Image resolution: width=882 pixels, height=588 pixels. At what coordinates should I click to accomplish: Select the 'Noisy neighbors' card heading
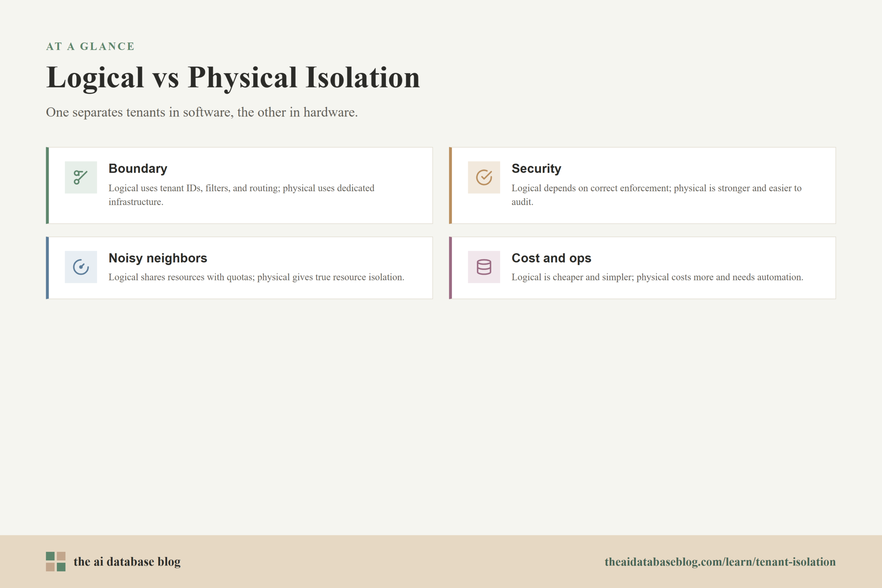point(158,258)
